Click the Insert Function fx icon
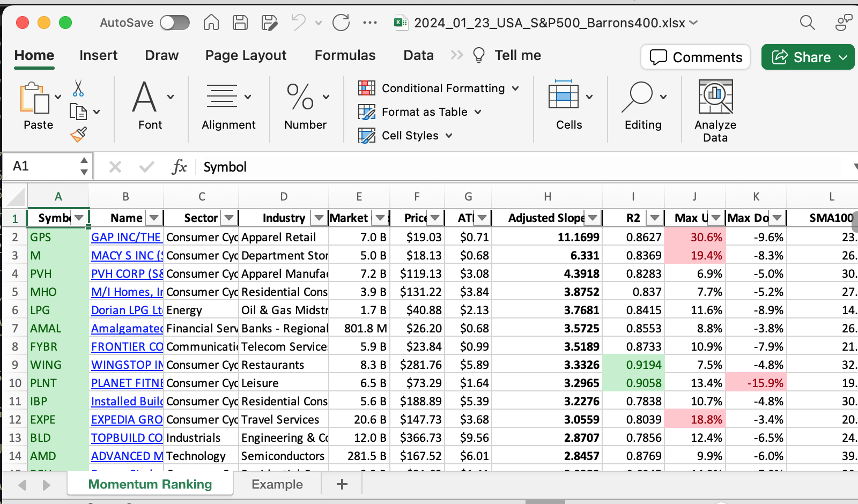858x504 pixels. tap(179, 167)
